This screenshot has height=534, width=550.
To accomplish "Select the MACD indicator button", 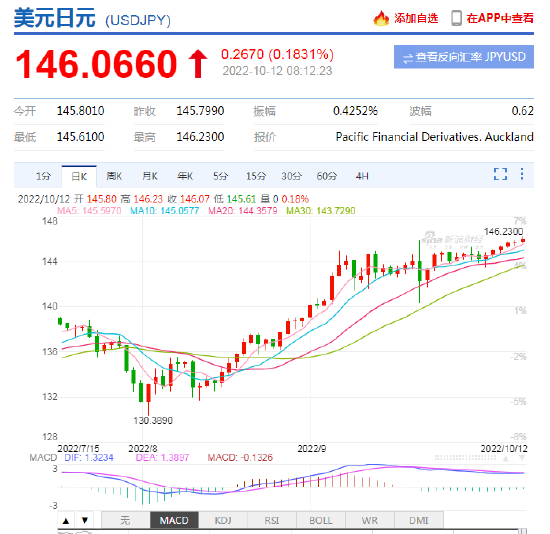I will pos(174,520).
